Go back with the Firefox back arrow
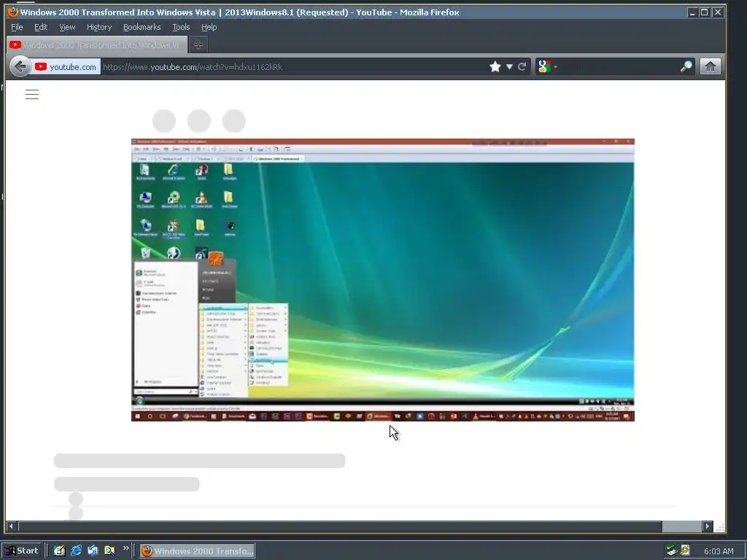Image resolution: width=747 pixels, height=560 pixels. pyautogui.click(x=20, y=66)
